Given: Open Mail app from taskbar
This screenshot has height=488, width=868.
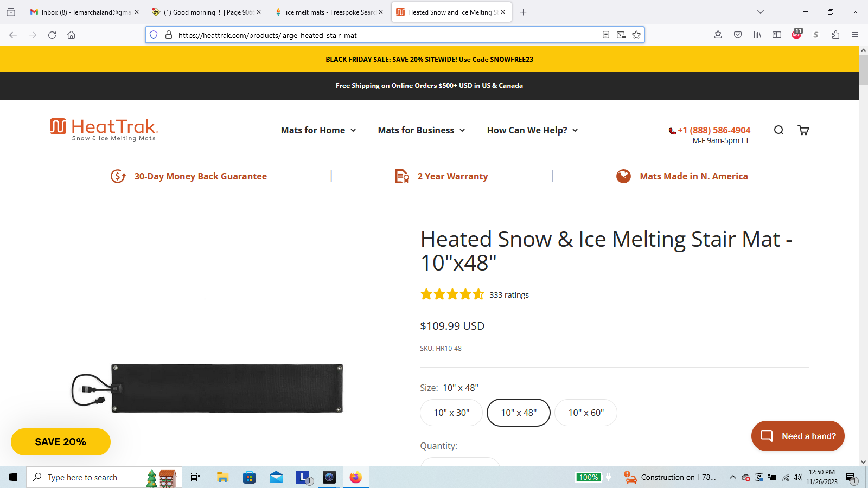Looking at the screenshot, I should pos(276,477).
